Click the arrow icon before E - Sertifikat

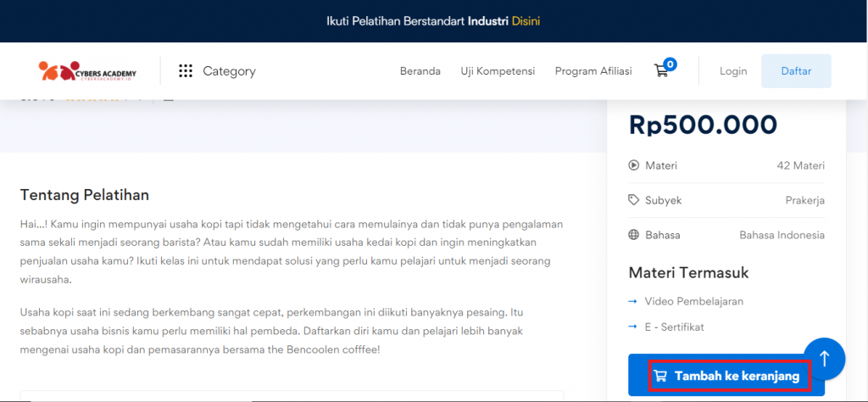pyautogui.click(x=633, y=327)
